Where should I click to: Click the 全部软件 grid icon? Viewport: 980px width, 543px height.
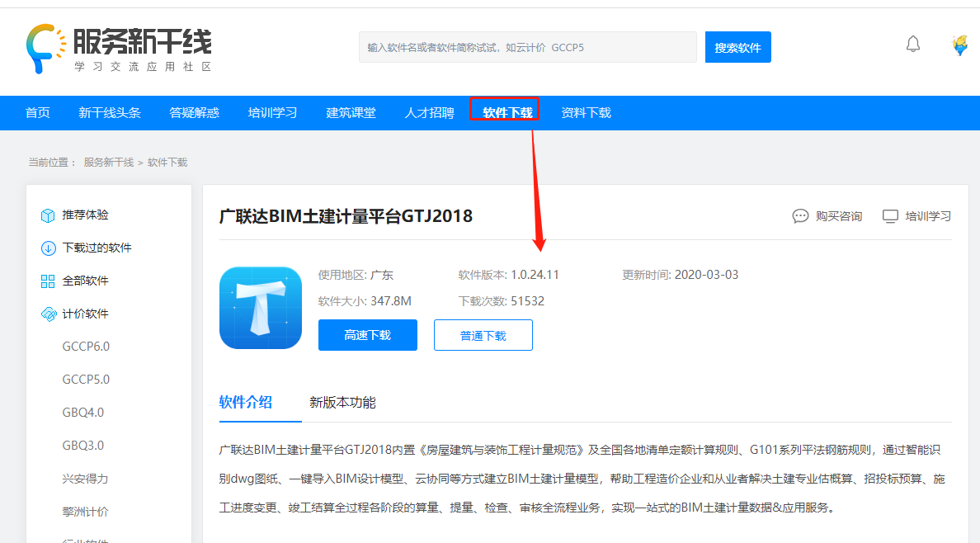pos(48,281)
